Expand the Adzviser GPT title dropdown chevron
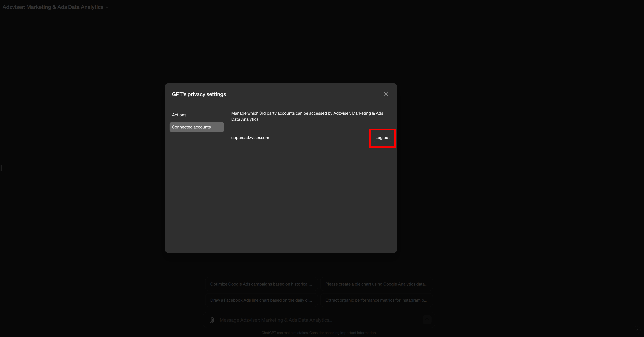 107,7
